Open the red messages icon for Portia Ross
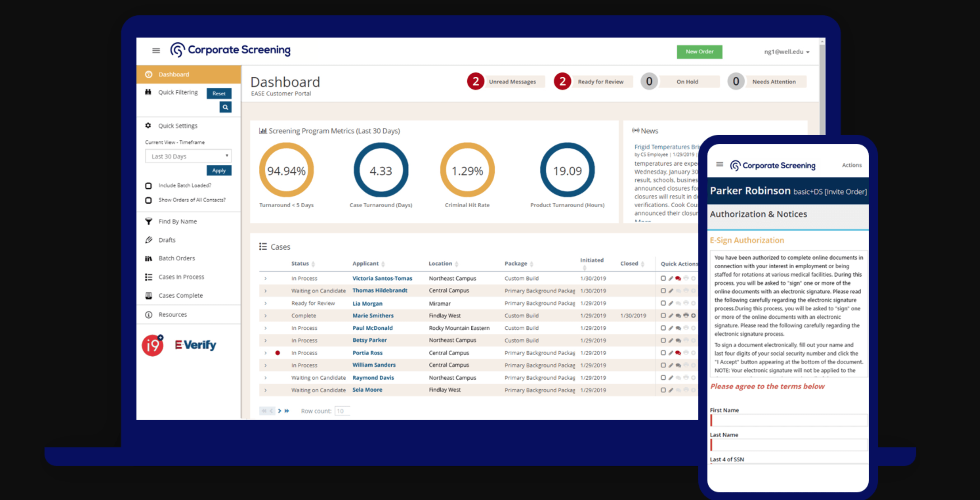980x500 pixels. click(678, 353)
